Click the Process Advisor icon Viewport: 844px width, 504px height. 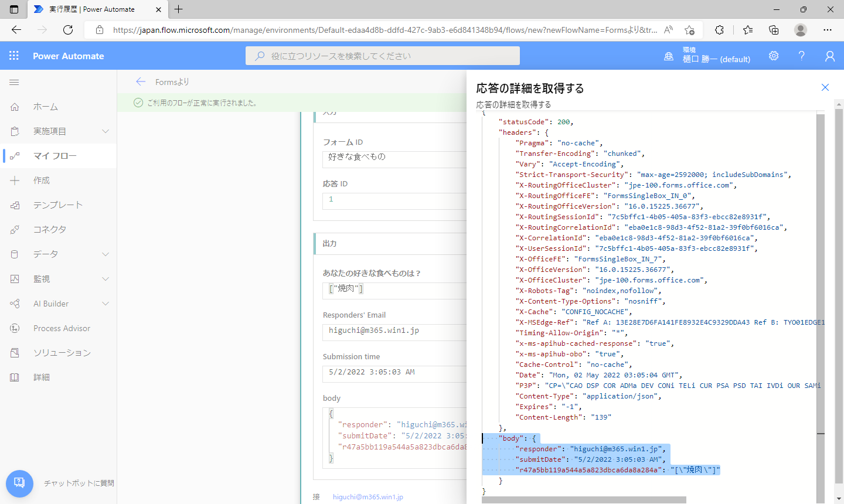coord(15,328)
